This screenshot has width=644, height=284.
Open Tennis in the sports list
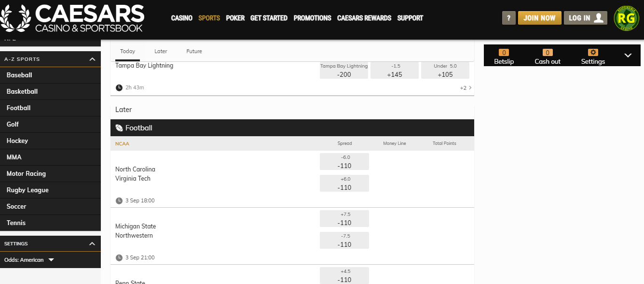50,223
